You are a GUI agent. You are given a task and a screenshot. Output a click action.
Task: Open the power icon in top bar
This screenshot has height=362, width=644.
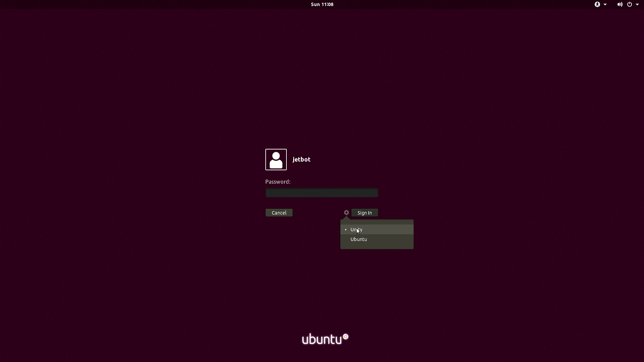click(x=630, y=4)
